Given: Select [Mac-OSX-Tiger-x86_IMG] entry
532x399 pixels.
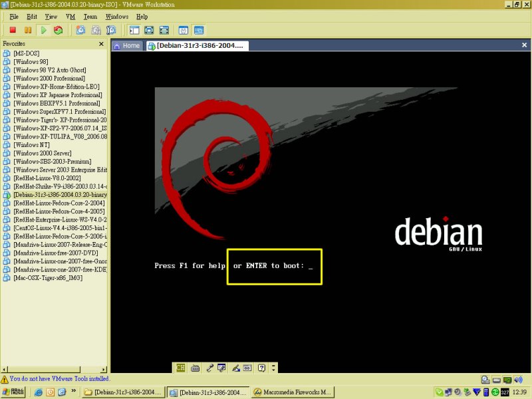Looking at the screenshot, I should coord(48,278).
